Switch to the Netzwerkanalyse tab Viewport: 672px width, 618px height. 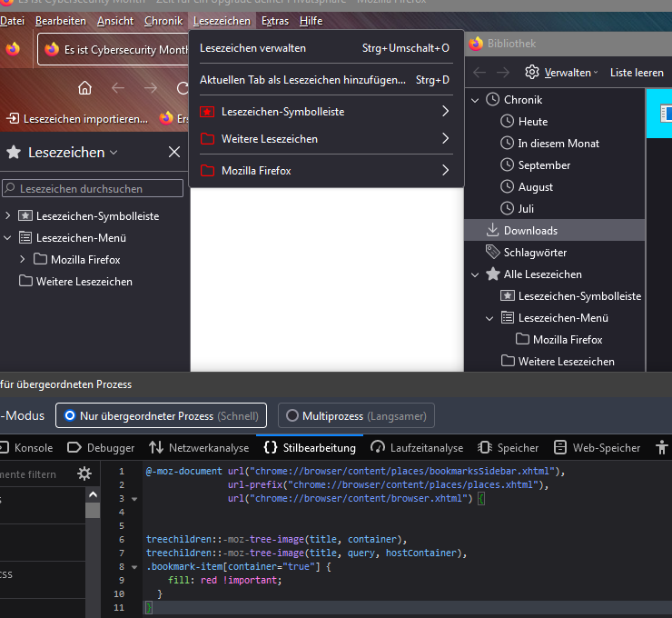point(199,447)
